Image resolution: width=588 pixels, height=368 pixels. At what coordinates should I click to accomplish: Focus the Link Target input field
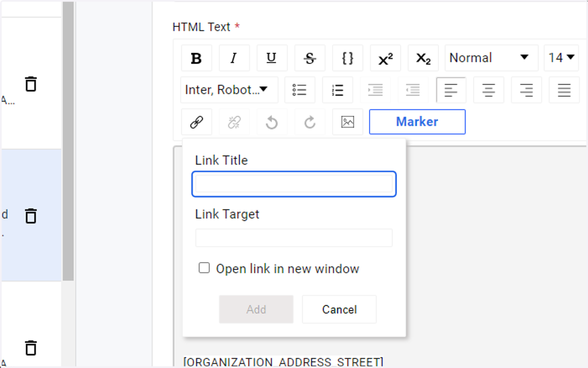pos(294,237)
